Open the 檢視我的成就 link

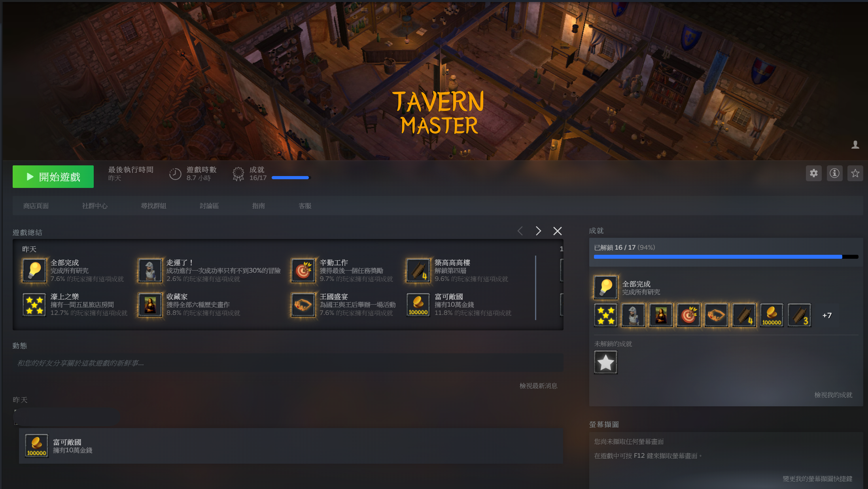coord(834,395)
